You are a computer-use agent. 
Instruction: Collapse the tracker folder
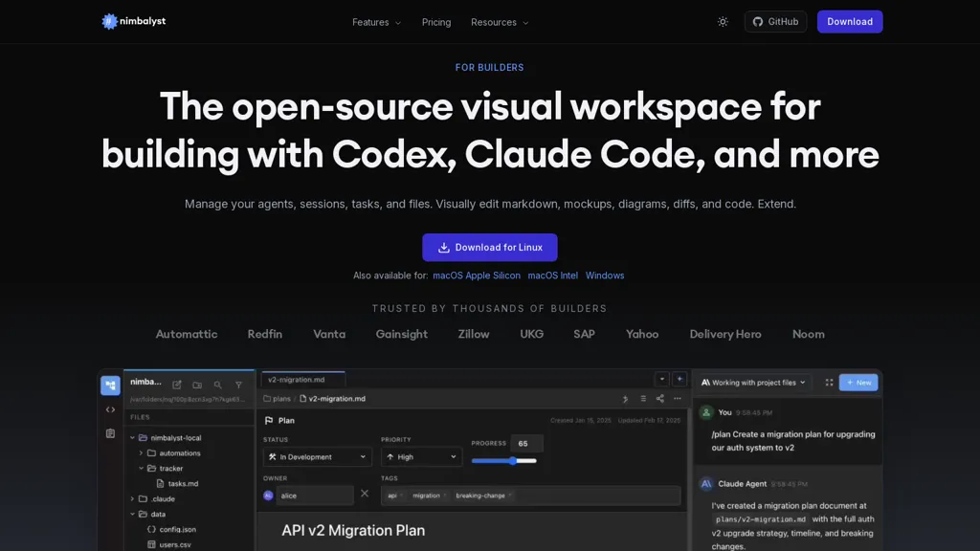click(141, 468)
